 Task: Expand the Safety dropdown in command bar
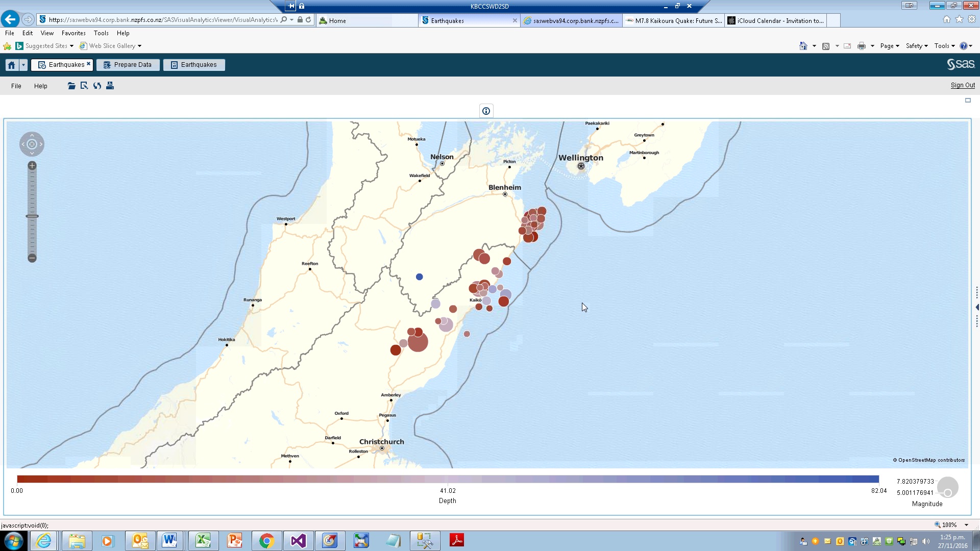pyautogui.click(x=917, y=46)
